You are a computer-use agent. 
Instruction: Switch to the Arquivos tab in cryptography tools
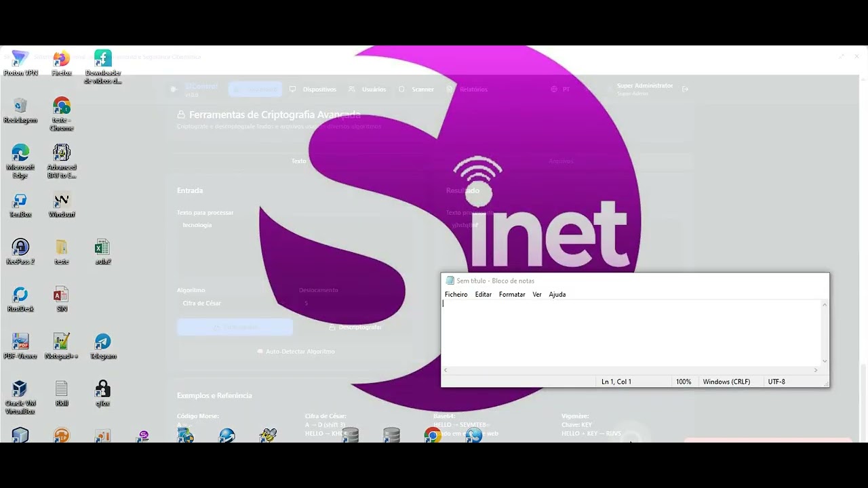561,161
